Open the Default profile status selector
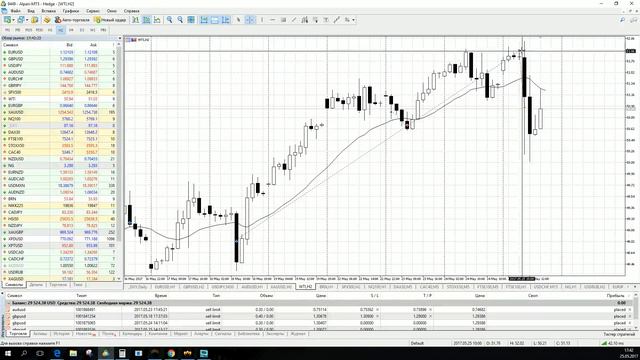This screenshot has height=360, width=640. (x=417, y=343)
